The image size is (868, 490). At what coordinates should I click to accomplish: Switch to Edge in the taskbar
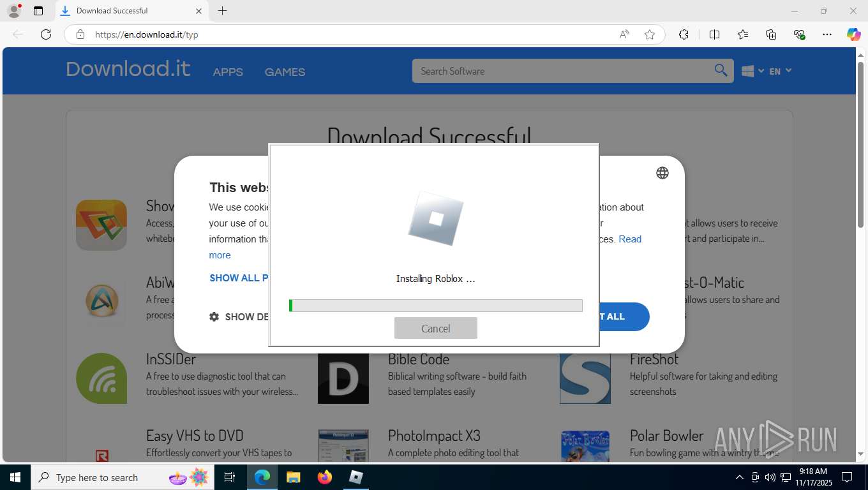262,477
